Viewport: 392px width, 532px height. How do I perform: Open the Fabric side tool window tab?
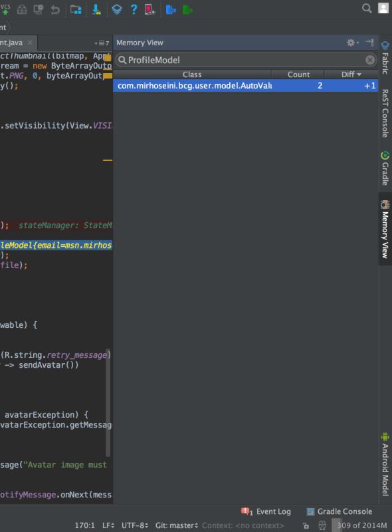[385, 58]
